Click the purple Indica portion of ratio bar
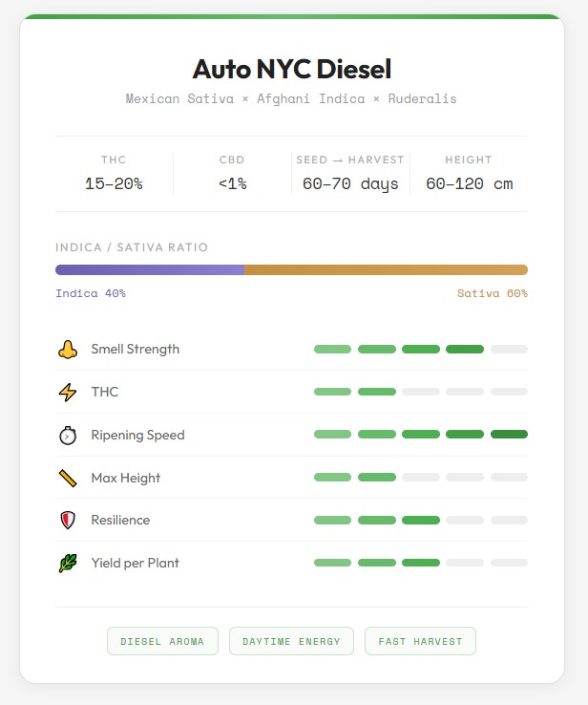Screen dimensions: 588x705 coord(150,270)
